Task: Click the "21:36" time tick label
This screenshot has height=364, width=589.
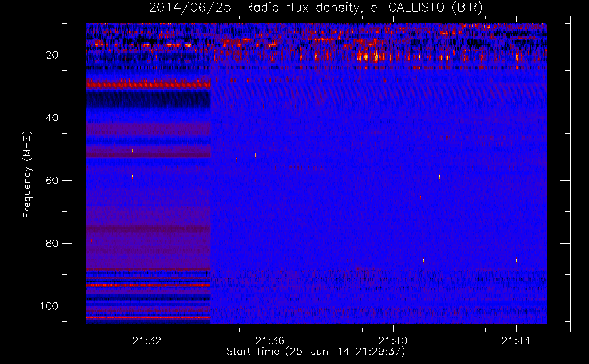Action: [x=270, y=341]
